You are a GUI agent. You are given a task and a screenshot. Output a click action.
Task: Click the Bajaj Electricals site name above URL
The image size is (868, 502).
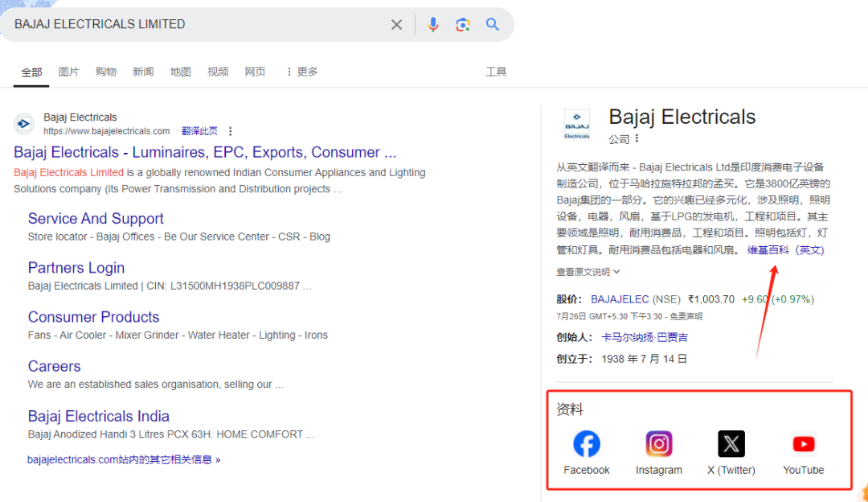pyautogui.click(x=80, y=117)
